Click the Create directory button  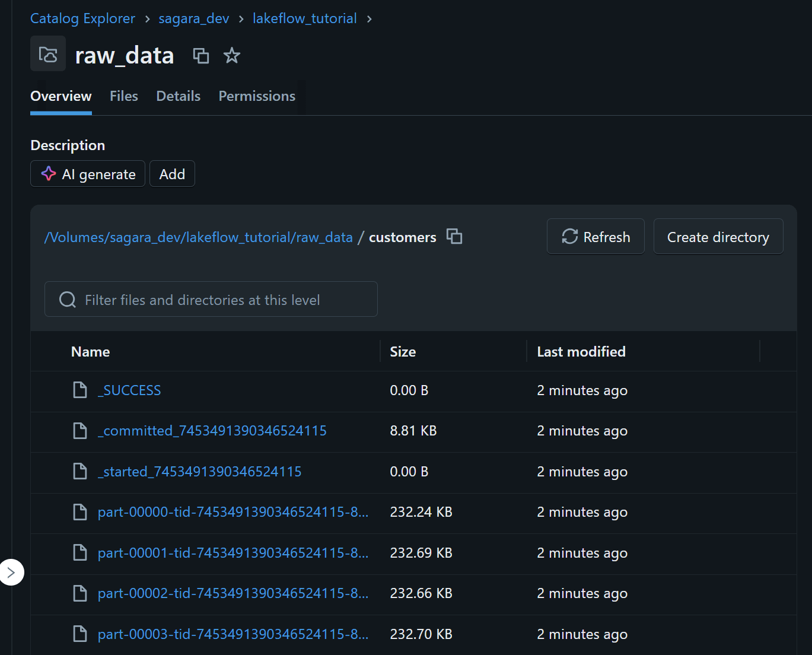tap(718, 237)
